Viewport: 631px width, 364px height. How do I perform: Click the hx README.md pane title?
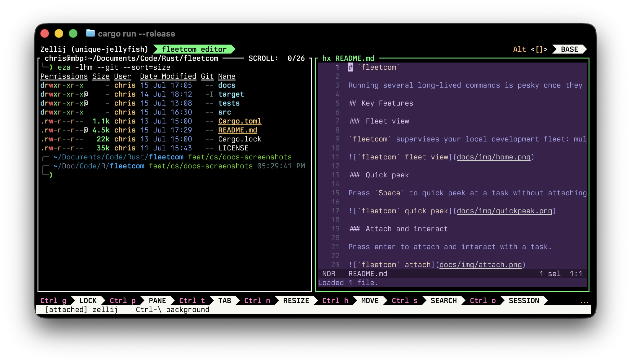348,58
